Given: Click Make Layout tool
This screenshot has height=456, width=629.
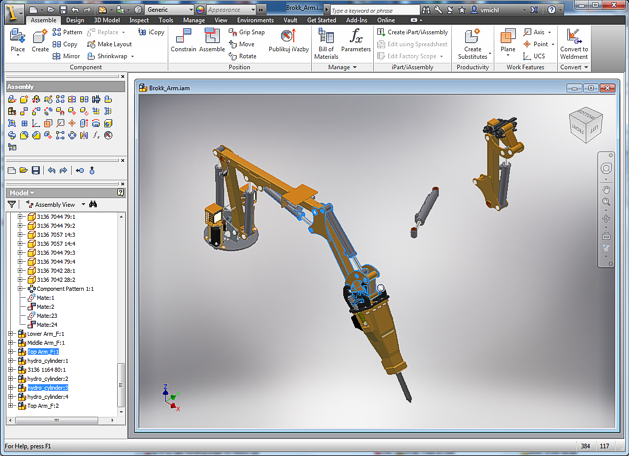Looking at the screenshot, I should [x=109, y=44].
